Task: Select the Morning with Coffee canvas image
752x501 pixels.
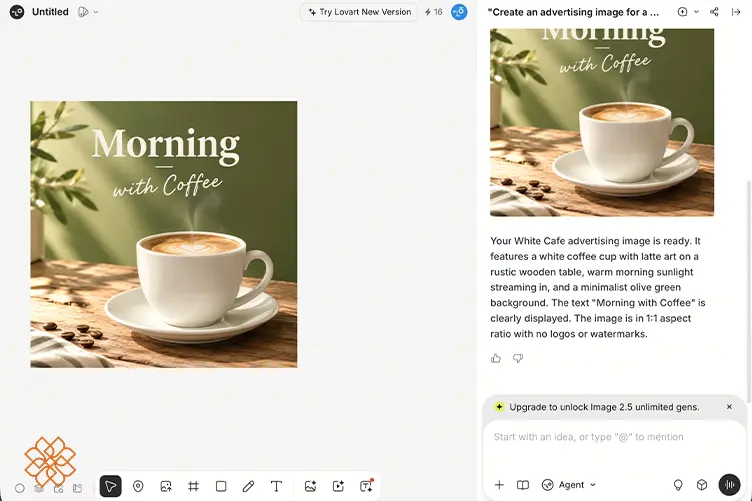Action: [x=164, y=234]
